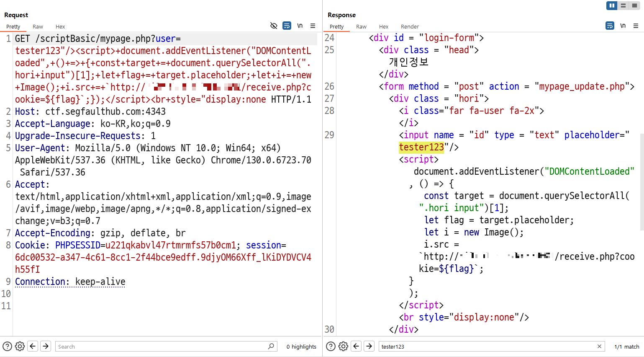Go to previous match in Request search
The image size is (644, 357).
(33, 346)
